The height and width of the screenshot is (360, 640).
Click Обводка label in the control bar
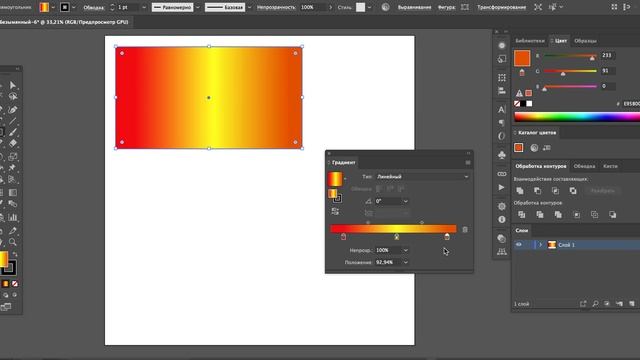coord(93,7)
